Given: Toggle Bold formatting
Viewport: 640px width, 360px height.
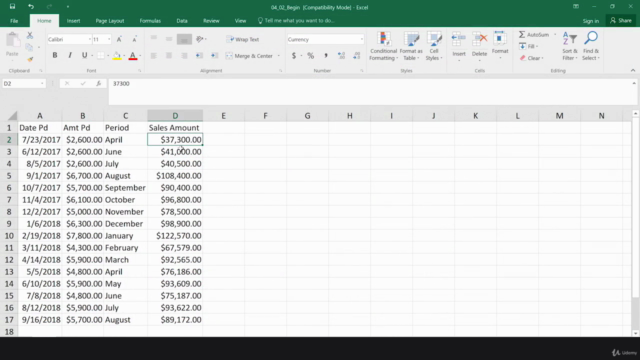Looking at the screenshot, I should pos(55,56).
